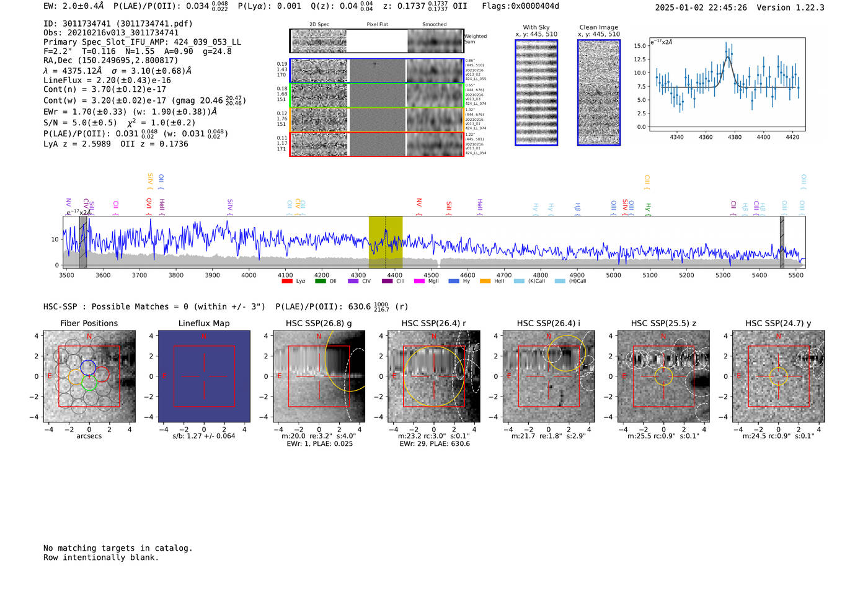The width and height of the screenshot is (868, 591).
Task: Open the With Sky fiber image
Action: 536,92
